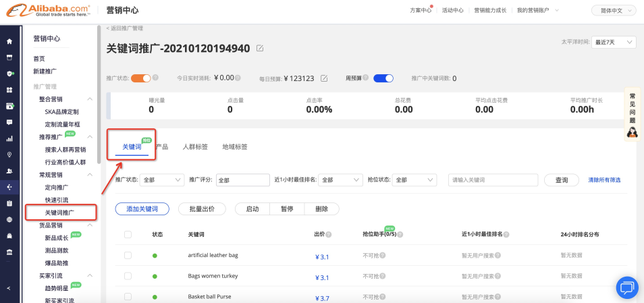Viewport: 644px width, 303px height.
Task: Click the 清除所有筛选 link
Action: [x=604, y=180]
